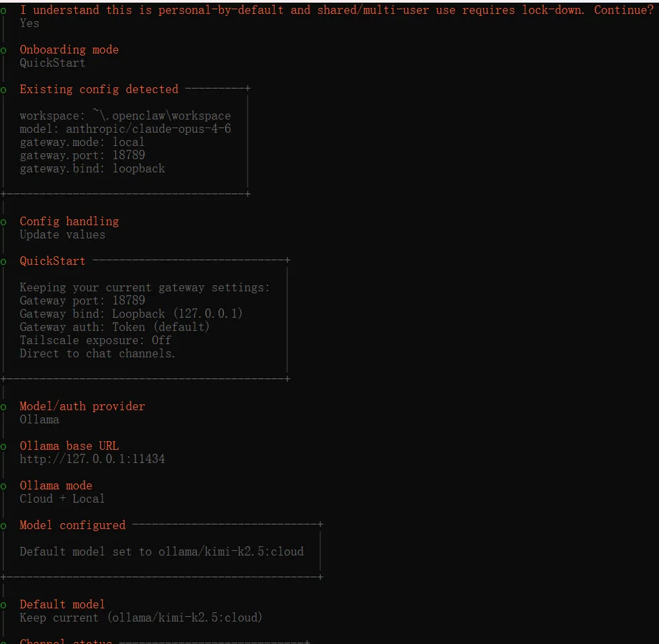Image resolution: width=659 pixels, height=644 pixels.
Task: Click the 'model: anthropic/claude-opus-4-6' line
Action: pyautogui.click(x=125, y=129)
